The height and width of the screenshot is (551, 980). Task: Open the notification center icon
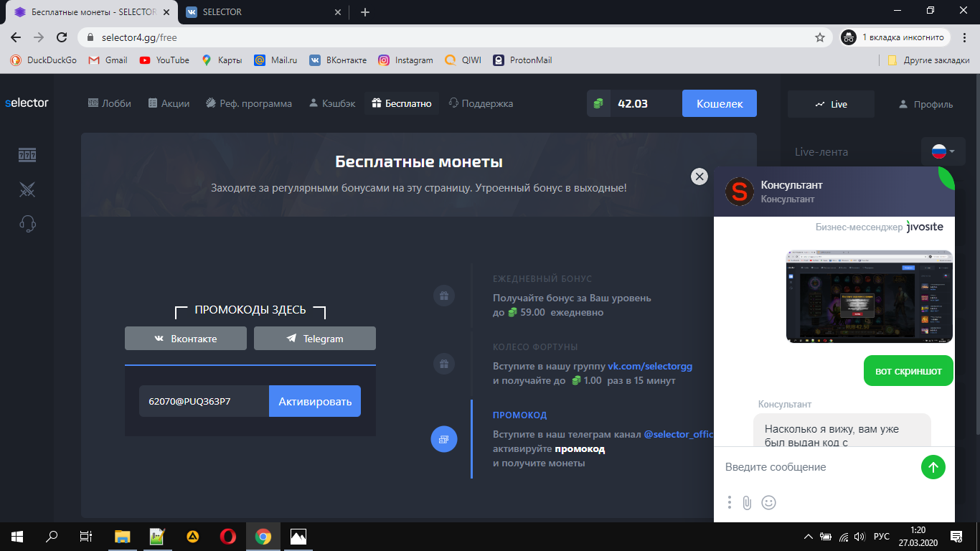(x=956, y=536)
